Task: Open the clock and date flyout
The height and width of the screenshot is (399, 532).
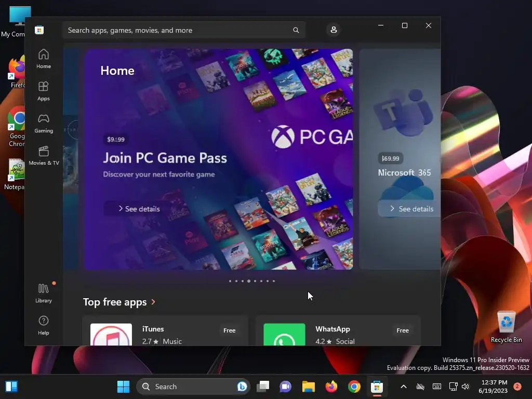Action: pos(493,387)
